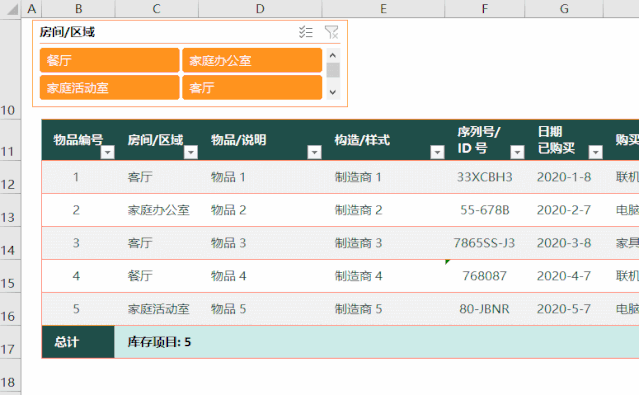Click the 物品 5 cell
The width and height of the screenshot is (639, 395).
click(260, 309)
